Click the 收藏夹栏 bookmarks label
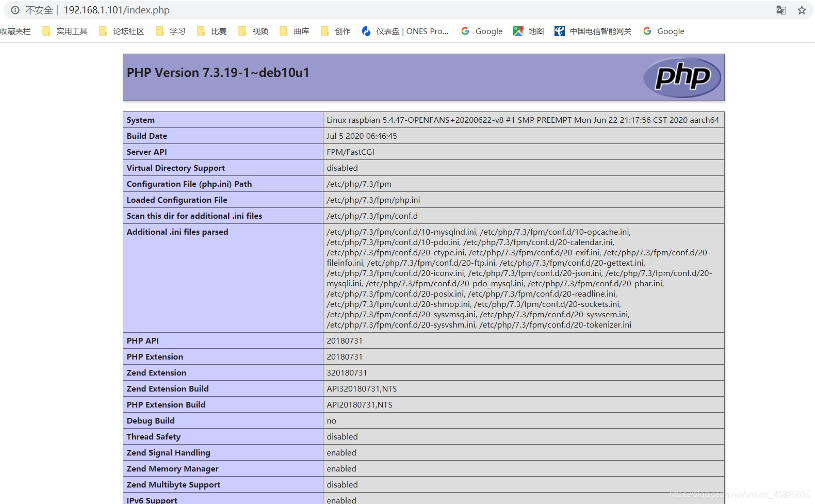This screenshot has height=504, width=815. (15, 31)
